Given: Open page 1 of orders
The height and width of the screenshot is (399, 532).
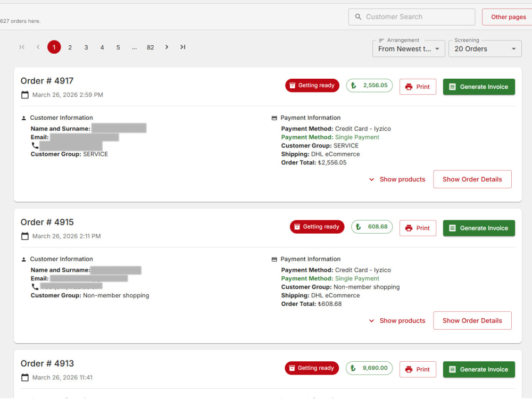Looking at the screenshot, I should 54,47.
